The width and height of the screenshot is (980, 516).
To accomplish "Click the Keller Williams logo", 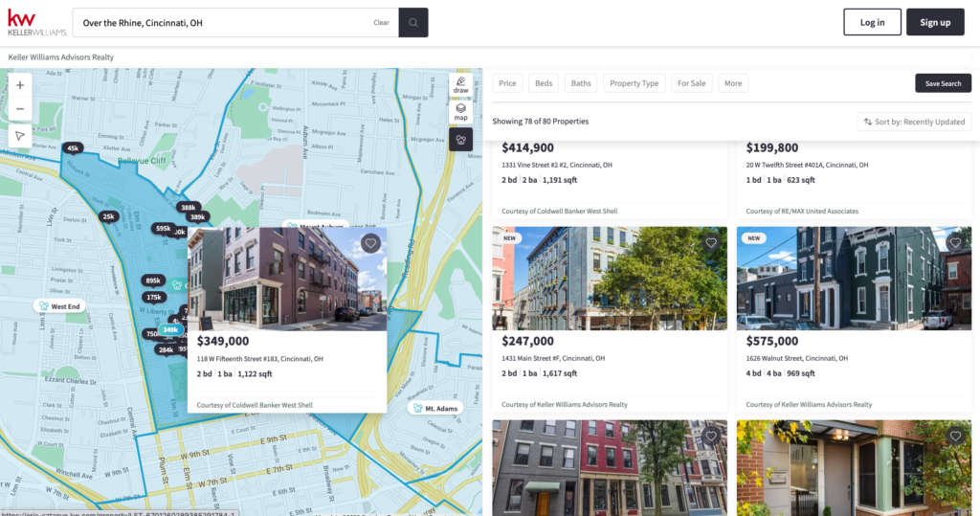I will 36,22.
